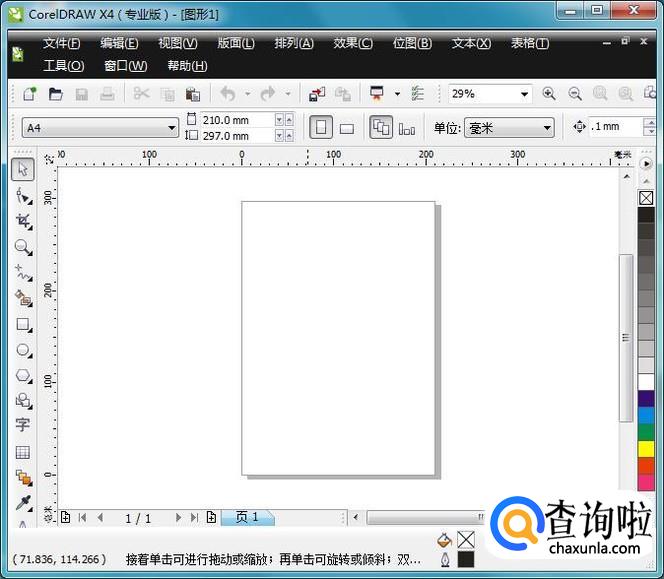Select the Crop tool
The height and width of the screenshot is (579, 664).
(x=22, y=221)
